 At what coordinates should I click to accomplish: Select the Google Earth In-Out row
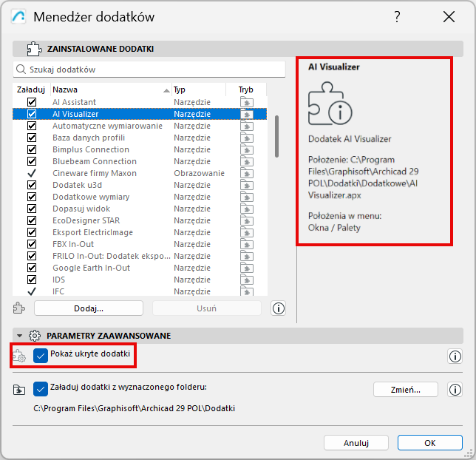click(x=140, y=268)
